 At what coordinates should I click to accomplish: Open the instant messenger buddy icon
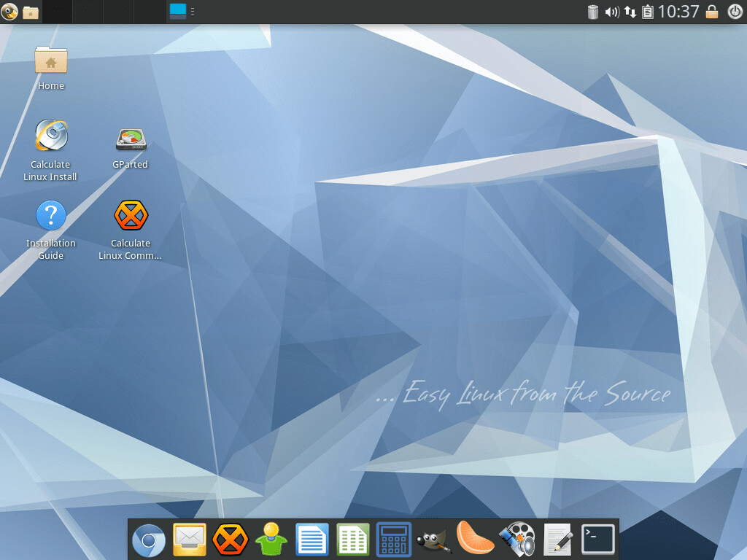coord(271,539)
